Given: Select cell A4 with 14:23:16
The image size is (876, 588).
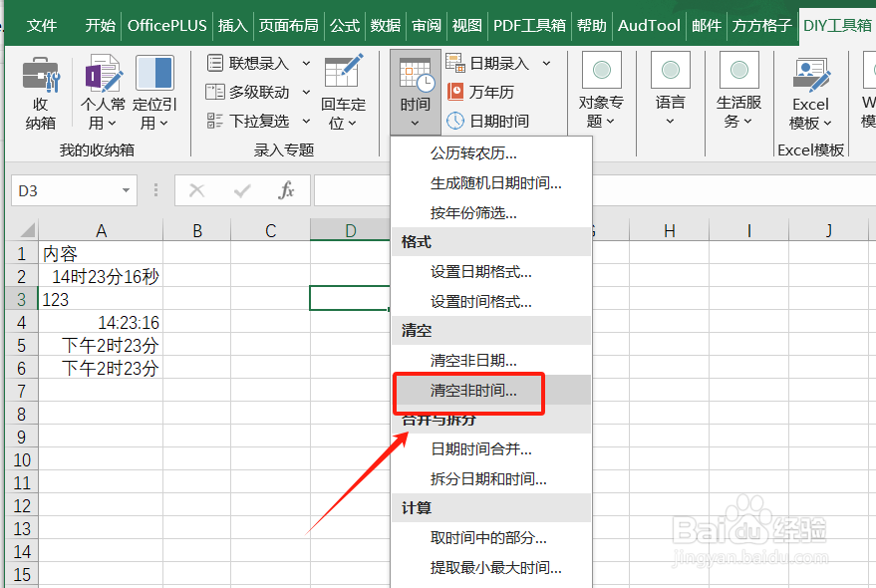Looking at the screenshot, I should [101, 322].
